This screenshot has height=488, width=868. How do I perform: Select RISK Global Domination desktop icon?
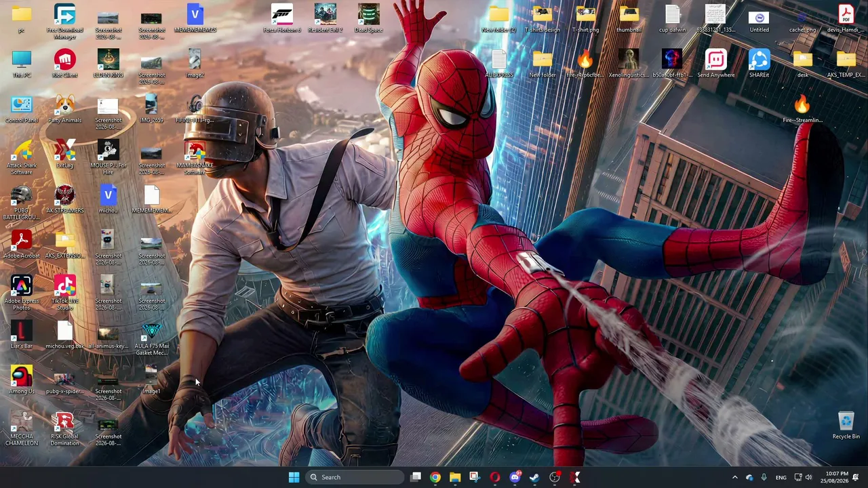coord(65,429)
